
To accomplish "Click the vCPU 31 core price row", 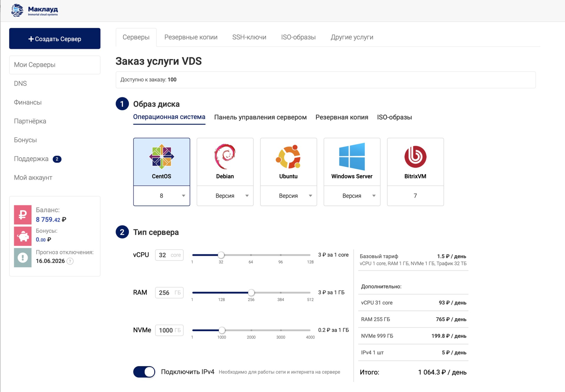I will (413, 303).
